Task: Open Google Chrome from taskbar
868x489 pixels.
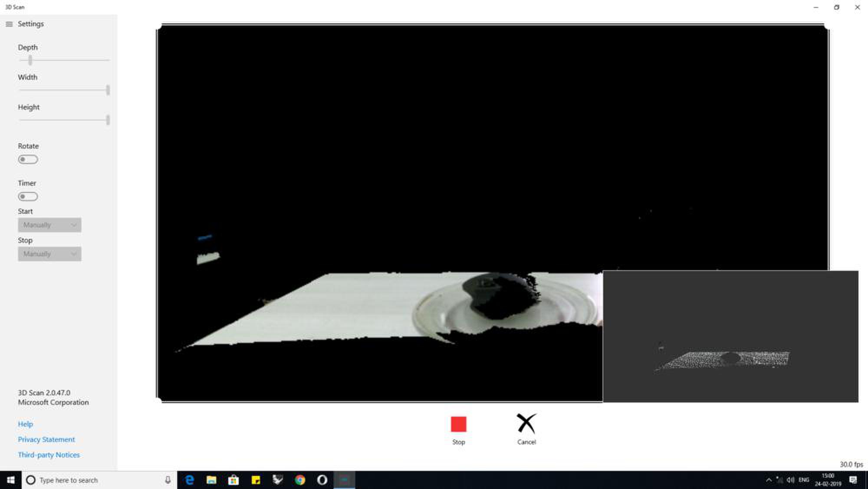Action: tap(300, 480)
